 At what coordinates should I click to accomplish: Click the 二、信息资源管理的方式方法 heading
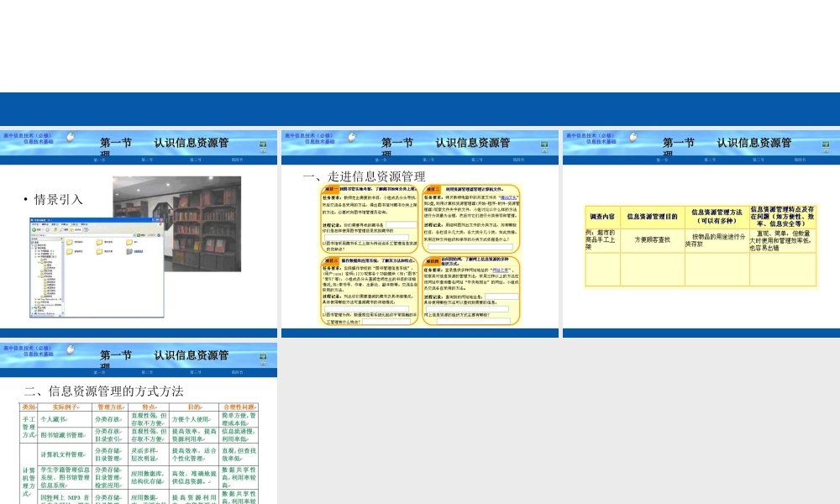point(103,391)
